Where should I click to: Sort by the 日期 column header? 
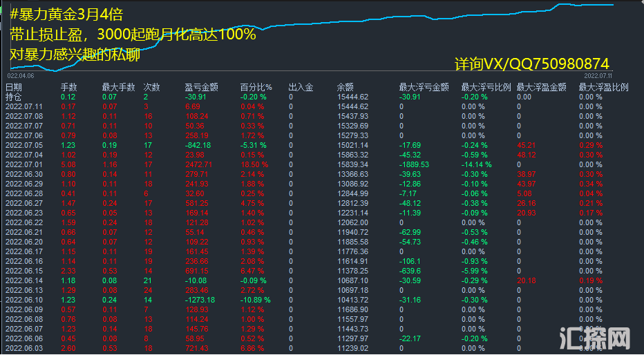pos(14,88)
